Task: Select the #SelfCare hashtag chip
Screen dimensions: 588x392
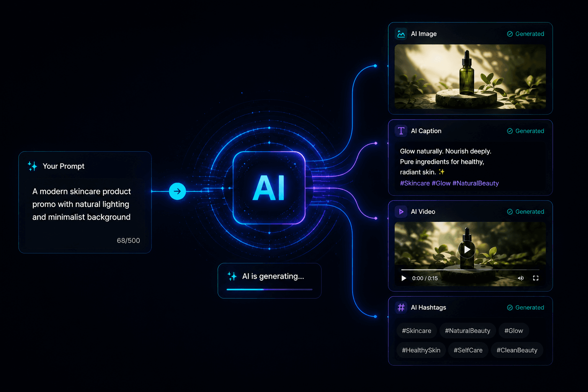Action: pos(468,350)
